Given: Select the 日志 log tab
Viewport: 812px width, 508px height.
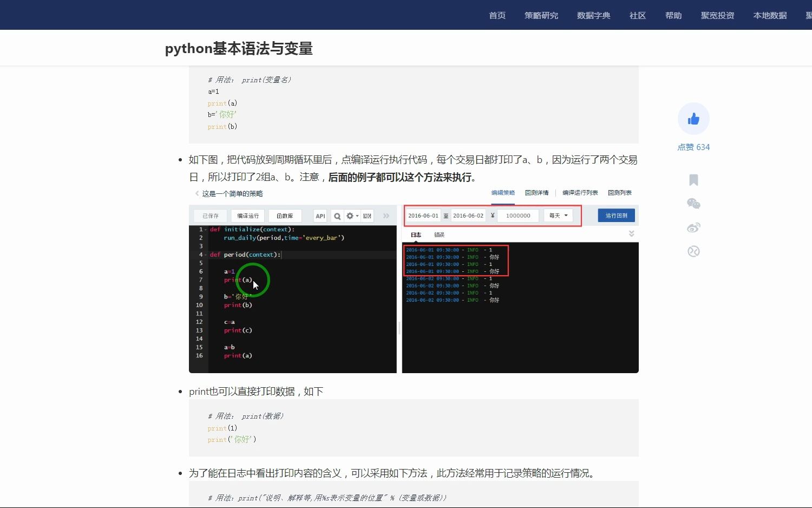Looking at the screenshot, I should pyautogui.click(x=416, y=235).
